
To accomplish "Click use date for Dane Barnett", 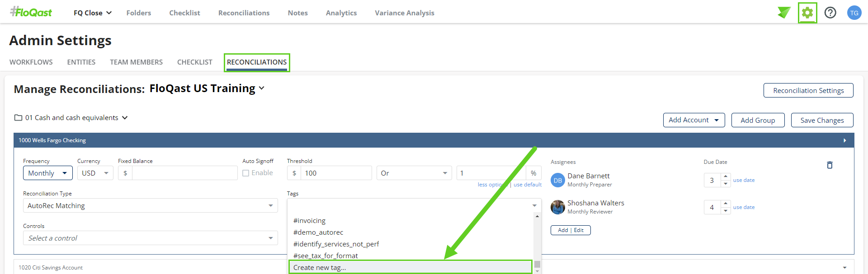I will [x=744, y=180].
